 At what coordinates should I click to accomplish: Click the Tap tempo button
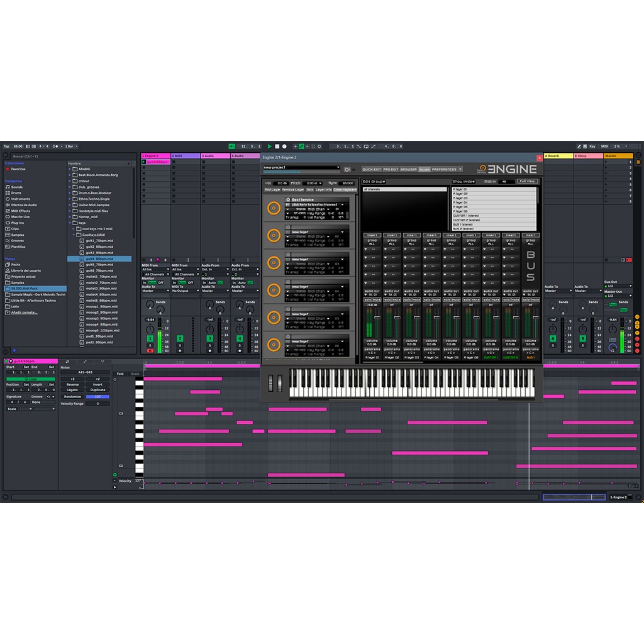(x=6, y=146)
